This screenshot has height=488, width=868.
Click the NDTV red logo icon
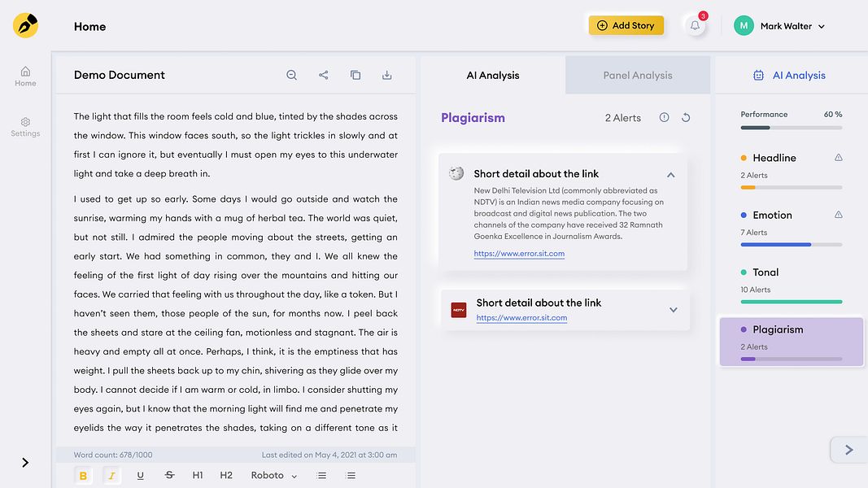tap(458, 310)
